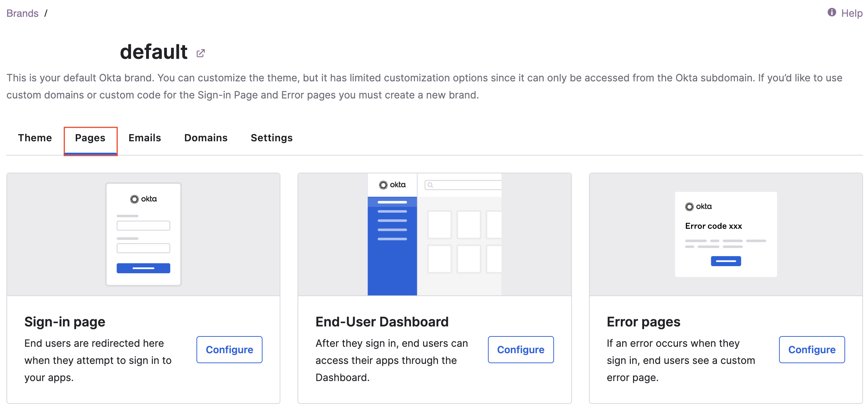Click the search box in Dashboard preview
Viewport: 868px width, 411px height.
click(x=463, y=185)
